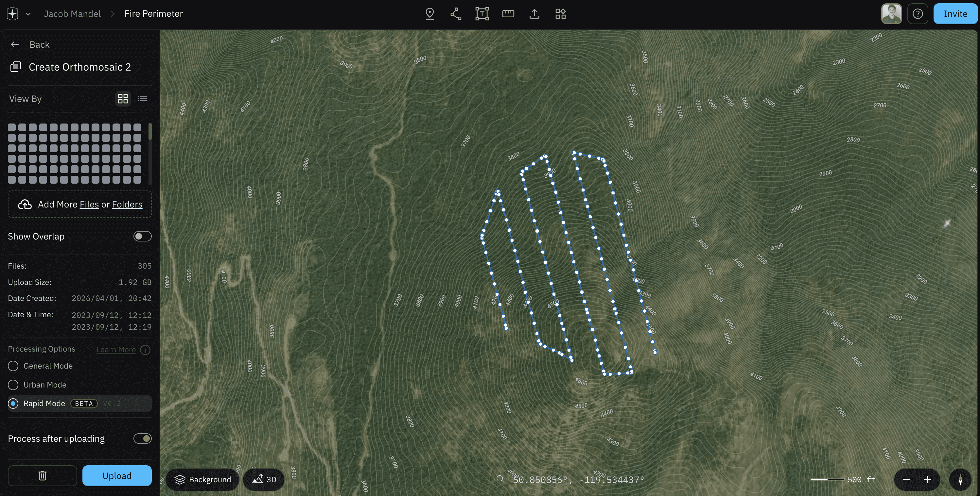Screen dimensions: 980x496
Task: Open the Background layers selector
Action: pos(202,479)
